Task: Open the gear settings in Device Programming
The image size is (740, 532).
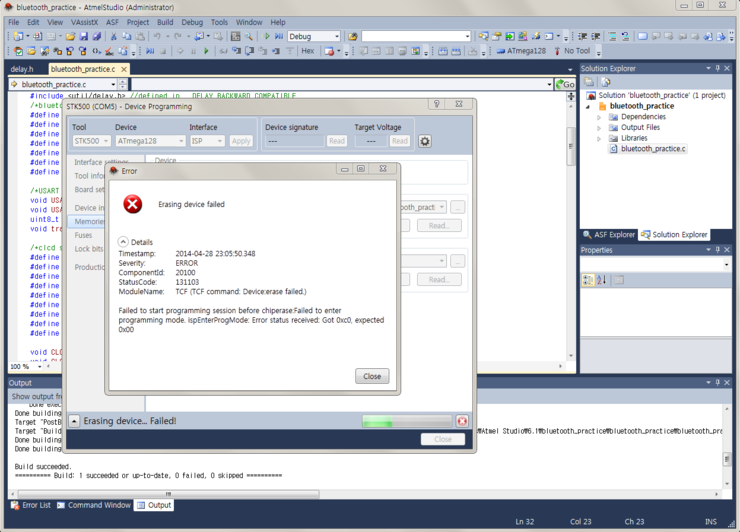Action: (425, 141)
